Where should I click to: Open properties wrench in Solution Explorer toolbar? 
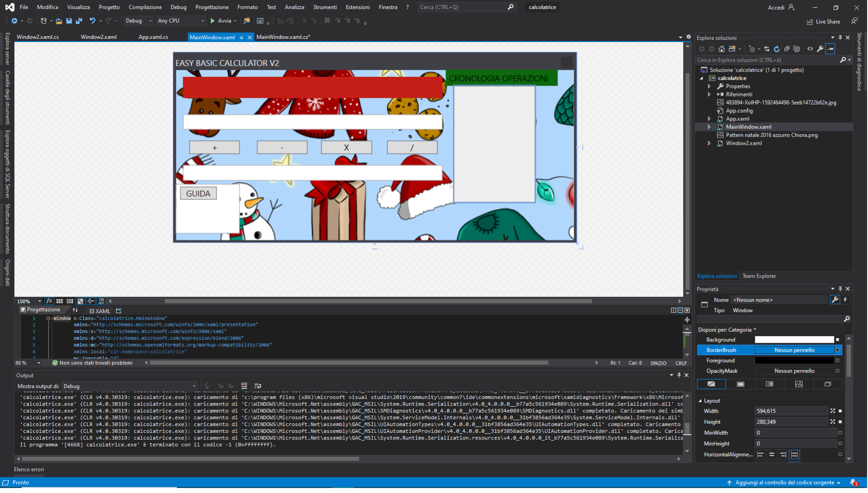pyautogui.click(x=820, y=49)
